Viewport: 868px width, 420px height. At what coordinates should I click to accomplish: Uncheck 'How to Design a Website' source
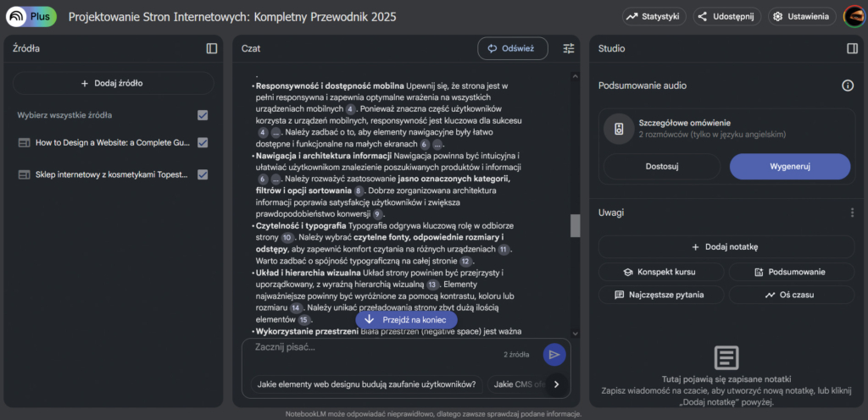click(x=203, y=143)
